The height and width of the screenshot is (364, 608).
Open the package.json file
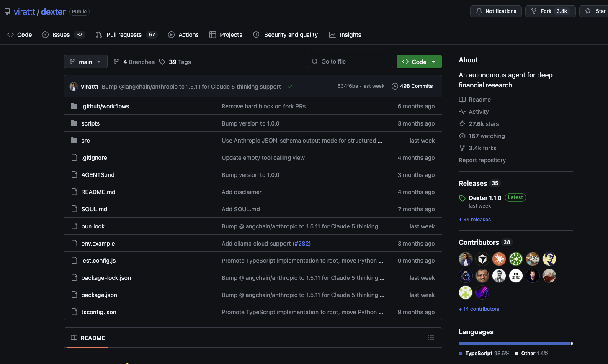99,295
